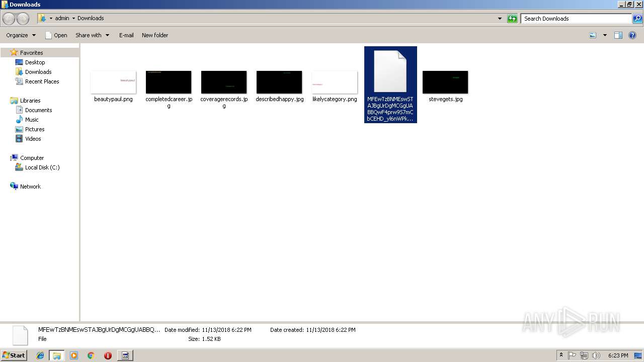The height and width of the screenshot is (362, 644).
Task: Click the volume speaker tray icon
Action: click(596, 355)
